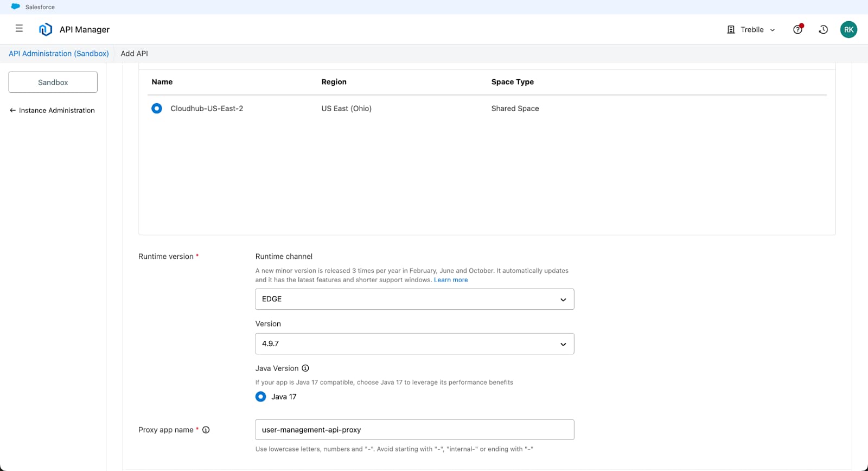Open the help question mark icon
The width and height of the screenshot is (868, 471).
797,29
